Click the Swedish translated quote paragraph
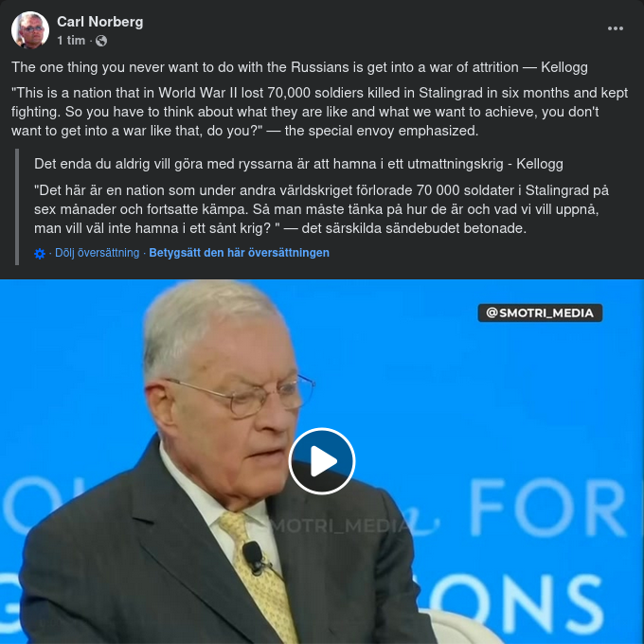The image size is (644, 644). [321, 209]
